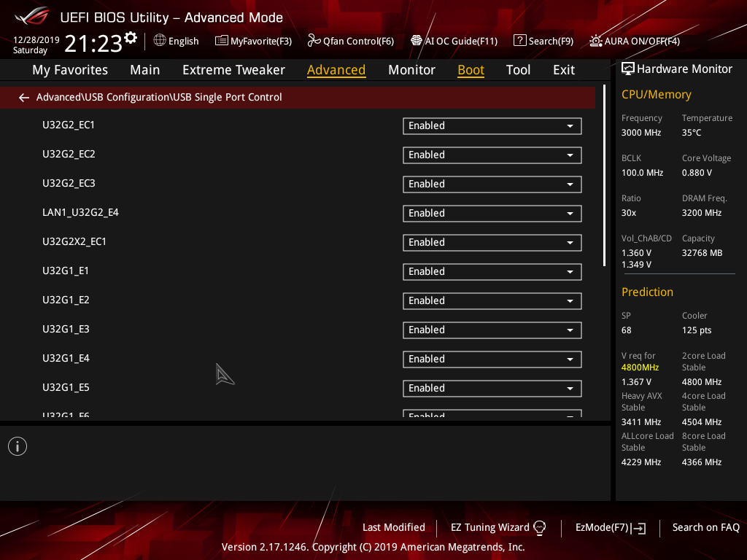Expand the U32G1_E2 dropdown
747x560 pixels.
click(492, 301)
